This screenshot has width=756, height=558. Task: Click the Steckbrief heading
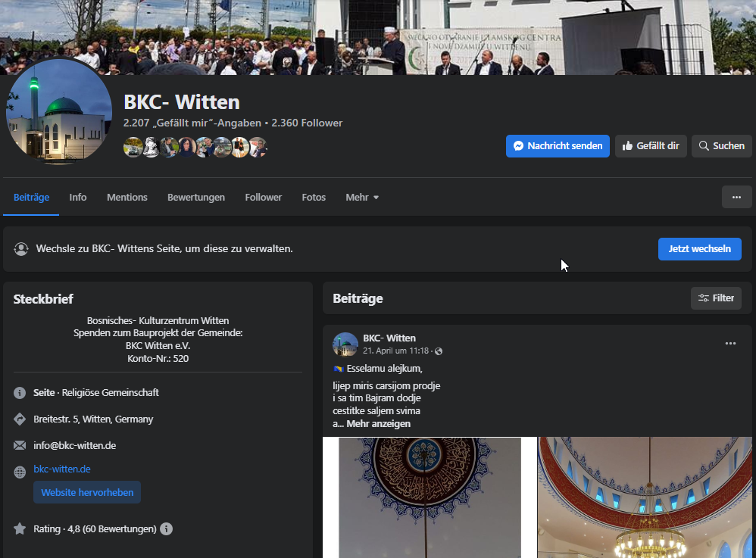coord(43,299)
